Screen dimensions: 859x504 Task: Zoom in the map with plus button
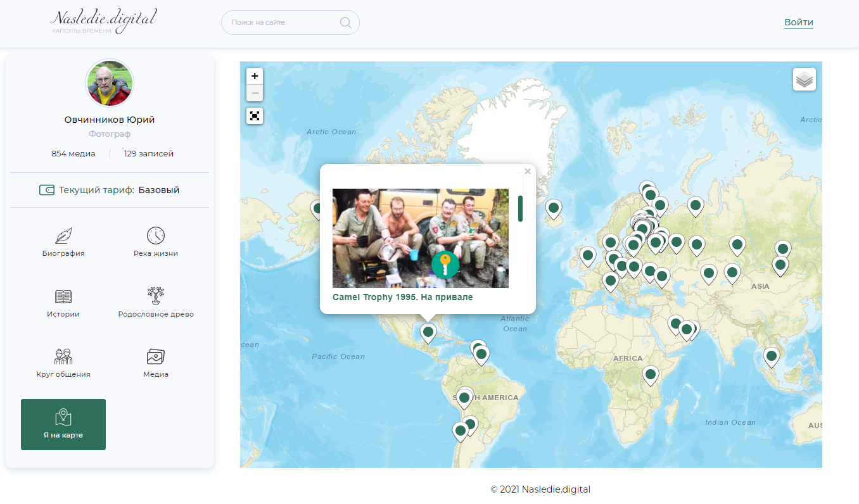tap(255, 76)
